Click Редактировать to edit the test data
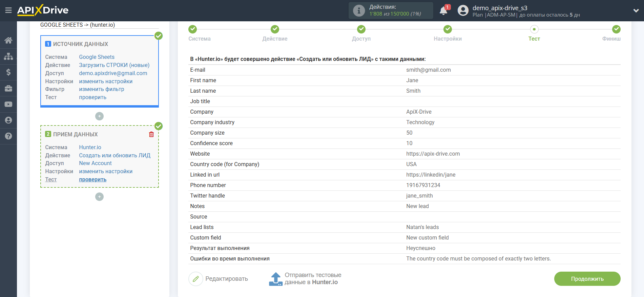644x297 pixels. [x=219, y=279]
